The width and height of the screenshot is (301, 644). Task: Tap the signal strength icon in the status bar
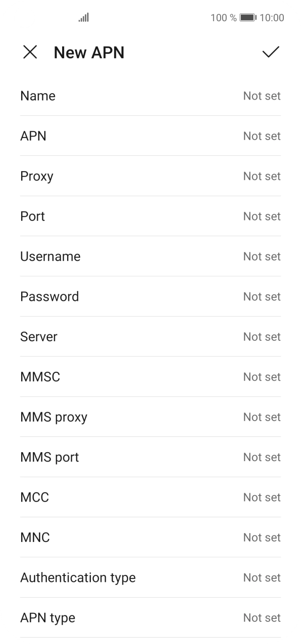tap(83, 18)
